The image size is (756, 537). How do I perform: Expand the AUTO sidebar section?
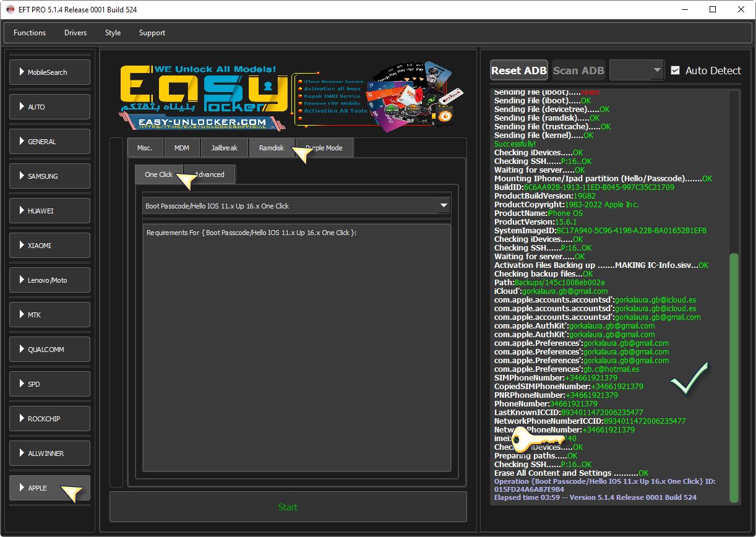50,107
